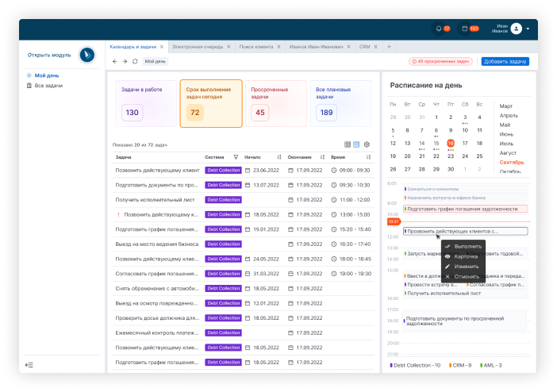
Task: Open schedule item Подготовить документы по просроченной задолженности
Action: pos(465,321)
